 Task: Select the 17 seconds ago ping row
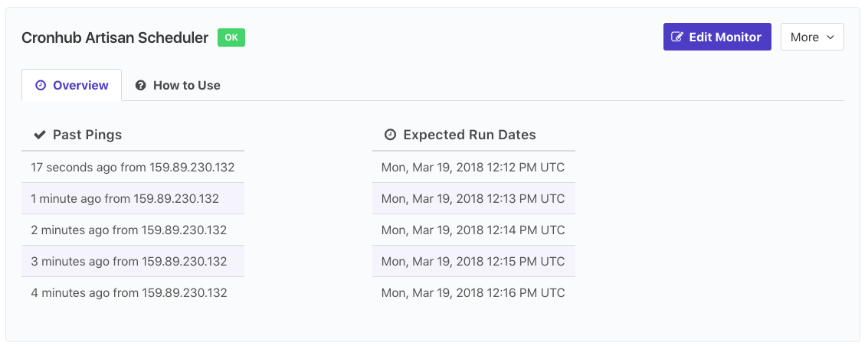point(133,167)
